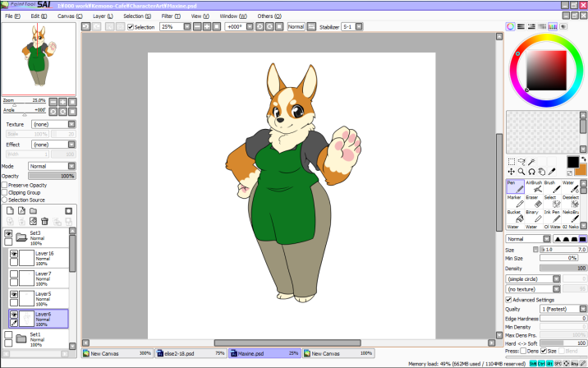Viewport: 588px width, 368px height.
Task: Open the Canvas menu
Action: pos(70,16)
